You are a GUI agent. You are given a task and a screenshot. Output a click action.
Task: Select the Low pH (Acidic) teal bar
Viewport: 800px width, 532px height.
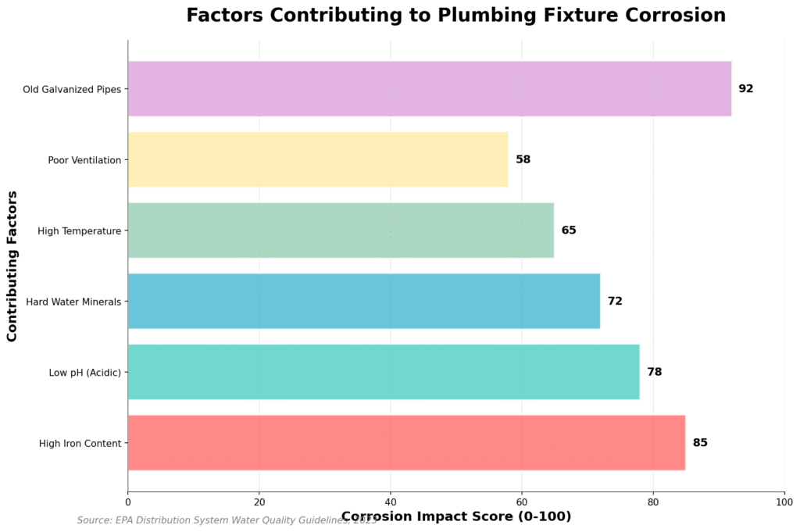383,372
